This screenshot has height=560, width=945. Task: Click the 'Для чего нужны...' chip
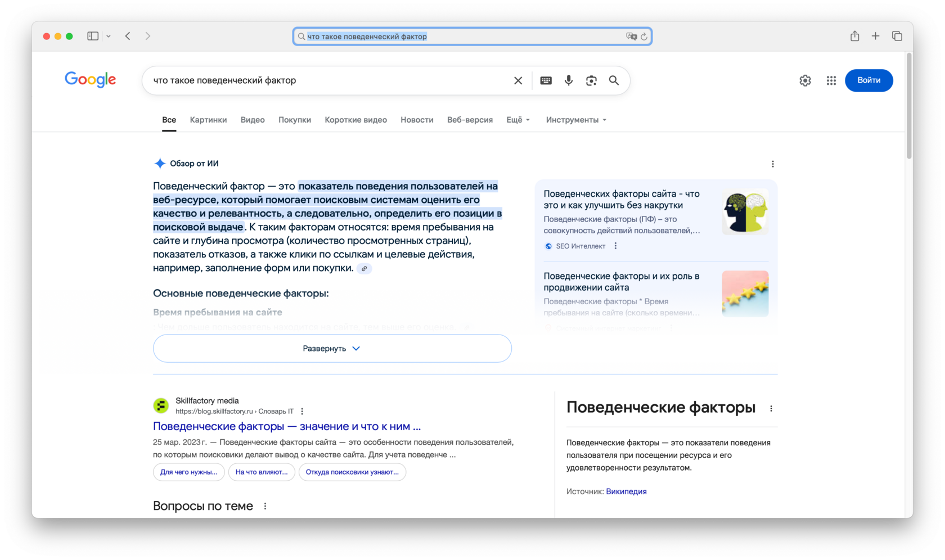[x=189, y=472]
